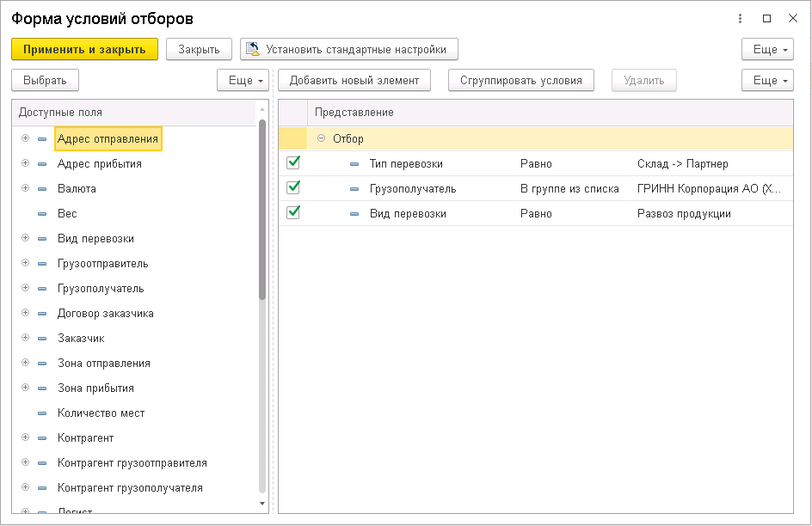Click Добавить новый элемент button

[354, 81]
